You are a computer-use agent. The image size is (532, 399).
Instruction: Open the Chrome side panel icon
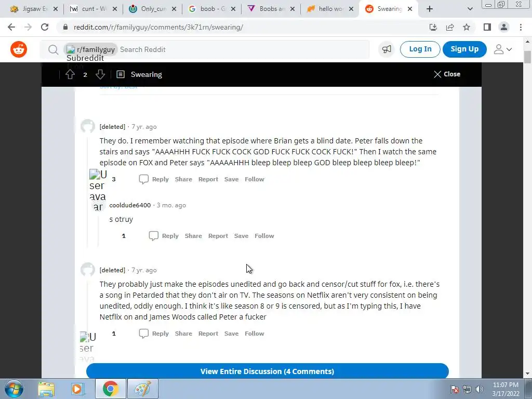click(487, 27)
